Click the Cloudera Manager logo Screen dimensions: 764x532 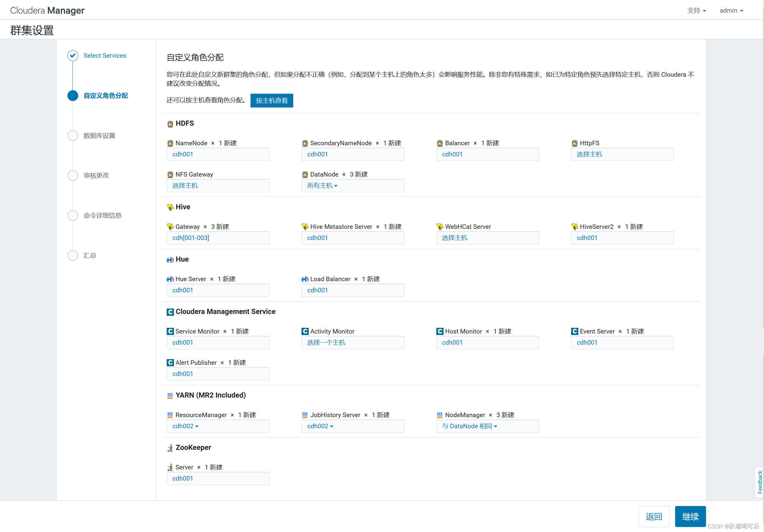(x=47, y=10)
